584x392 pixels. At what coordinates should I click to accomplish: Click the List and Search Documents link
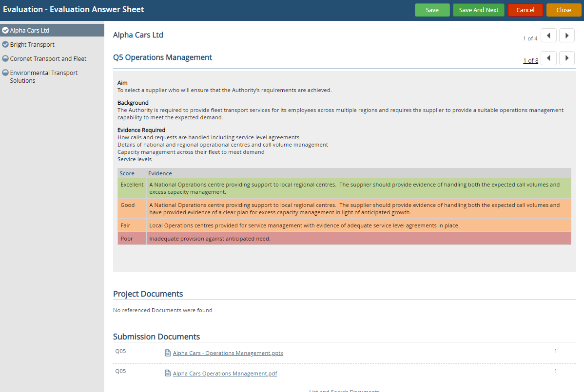pos(344,390)
